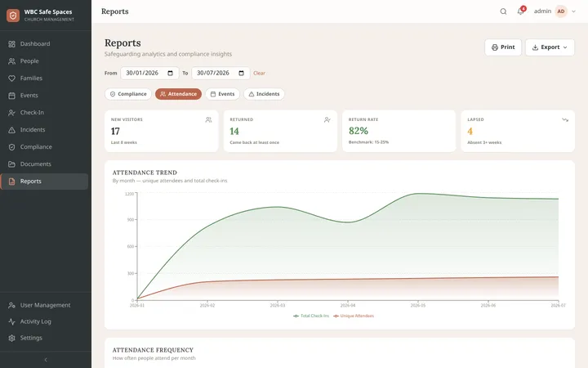Screen dimensions: 588x368
Task: Click the New Visitors people icon
Action: (x=208, y=119)
